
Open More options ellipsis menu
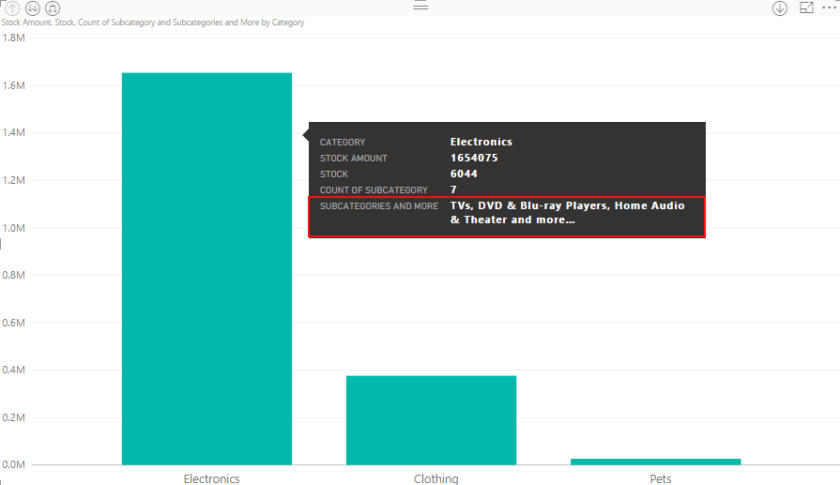[x=829, y=8]
